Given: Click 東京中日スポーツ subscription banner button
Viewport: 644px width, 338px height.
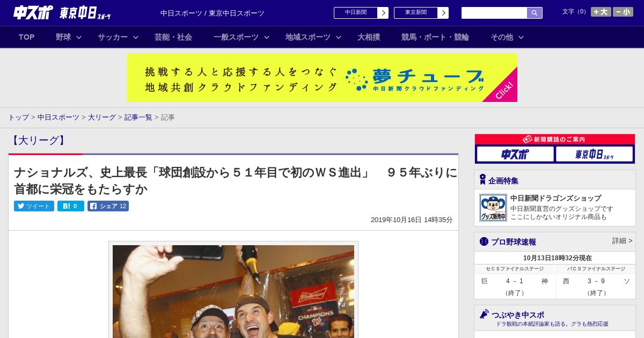Looking at the screenshot, I should [595, 155].
